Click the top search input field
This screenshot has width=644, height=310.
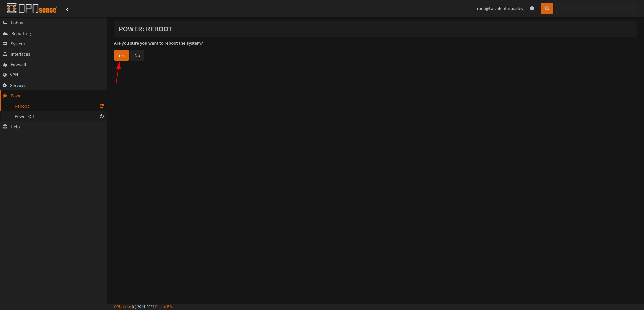pos(595,8)
